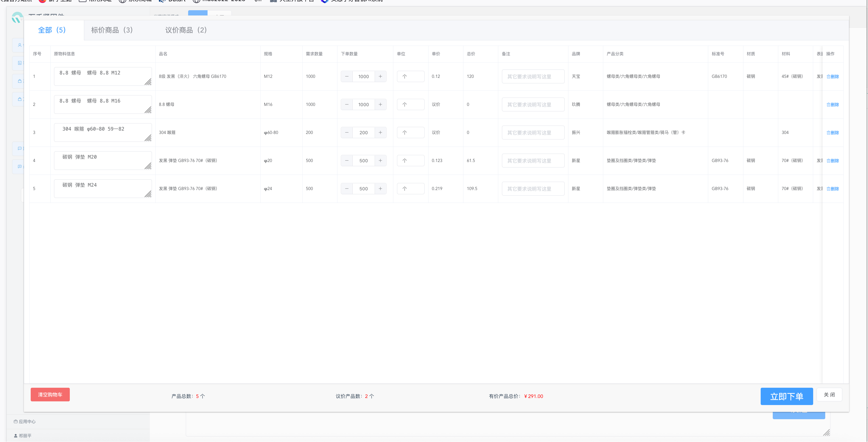The width and height of the screenshot is (868, 442).
Task: Click delete icon for row 1 product
Action: coord(832,77)
